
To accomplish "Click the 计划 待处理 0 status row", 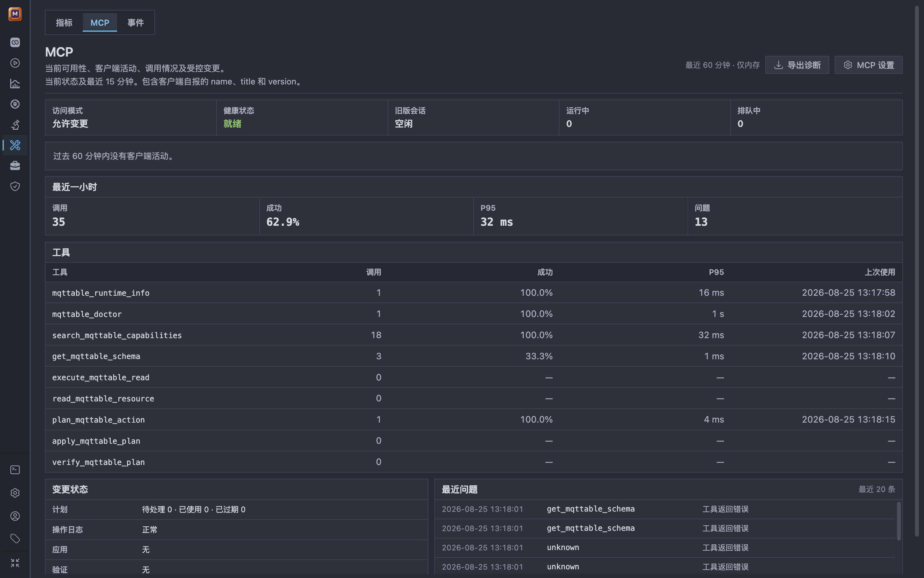I will (x=237, y=510).
